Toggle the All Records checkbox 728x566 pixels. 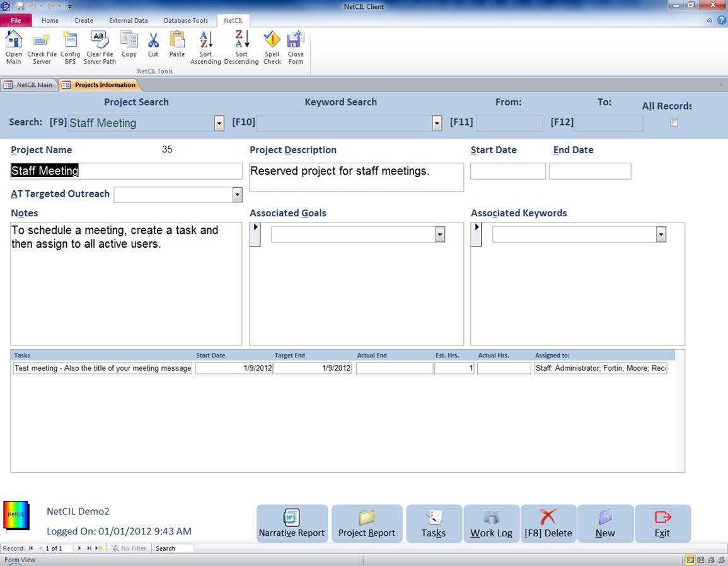click(x=674, y=122)
